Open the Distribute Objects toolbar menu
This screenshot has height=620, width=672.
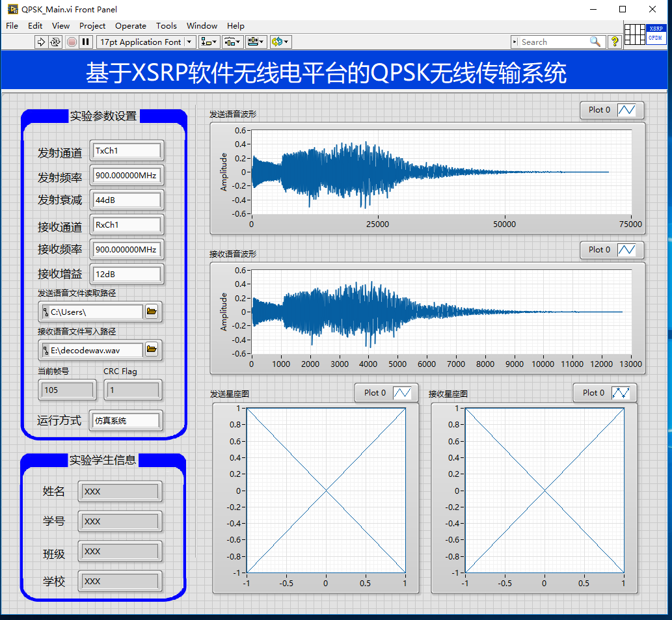point(232,42)
